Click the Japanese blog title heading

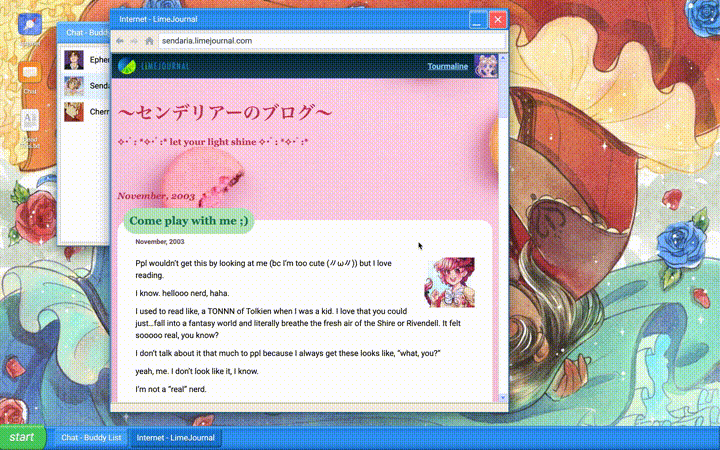(225, 112)
